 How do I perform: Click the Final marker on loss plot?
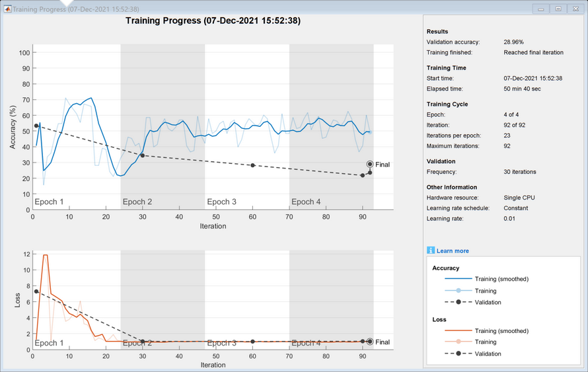[x=370, y=342]
